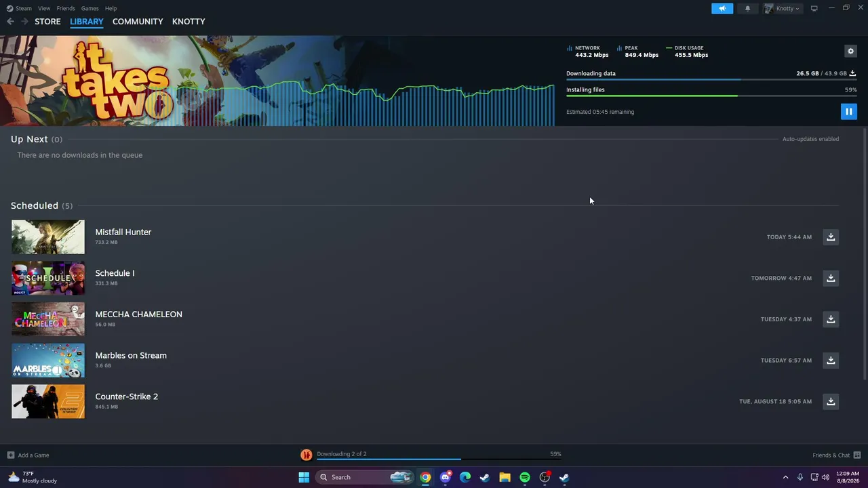Go forward with the right arrow
Viewport: 868px width, 488px height.
click(x=24, y=22)
